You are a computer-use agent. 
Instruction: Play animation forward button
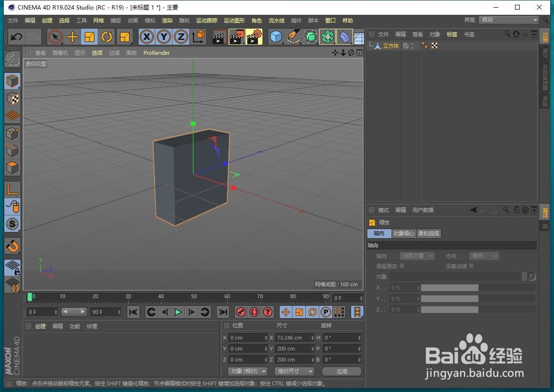pyautogui.click(x=178, y=312)
